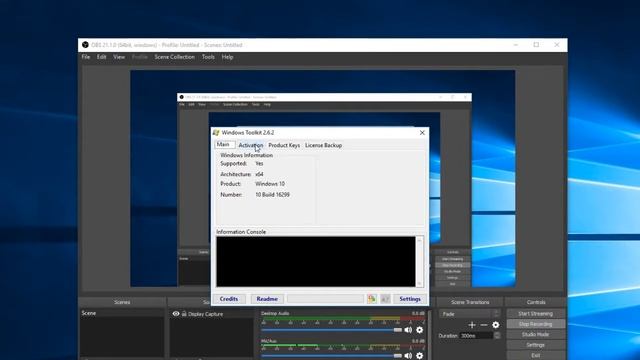
Task: Select the Display Capture source name
Action: (205, 314)
